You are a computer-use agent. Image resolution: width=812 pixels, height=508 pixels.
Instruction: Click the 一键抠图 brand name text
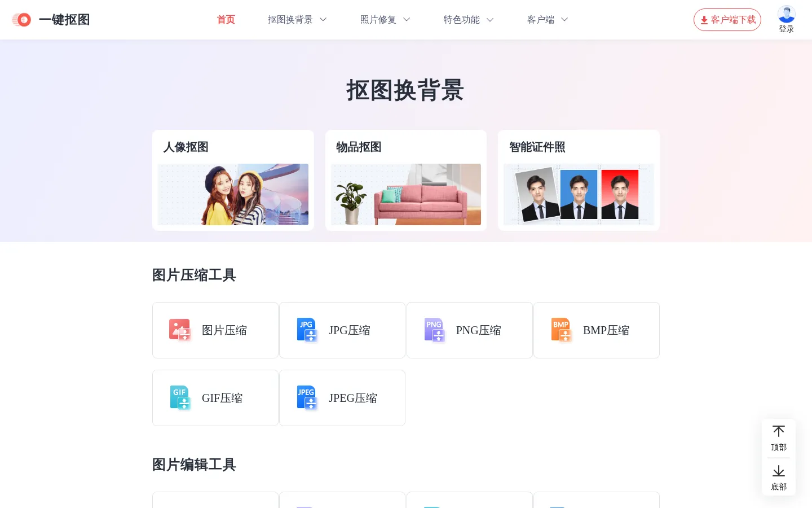[64, 20]
